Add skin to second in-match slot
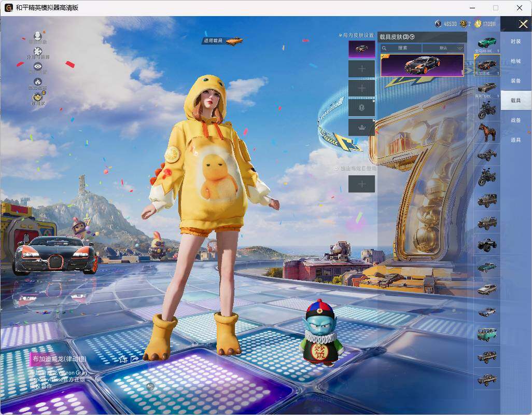The height and width of the screenshot is (415, 532). (x=362, y=69)
